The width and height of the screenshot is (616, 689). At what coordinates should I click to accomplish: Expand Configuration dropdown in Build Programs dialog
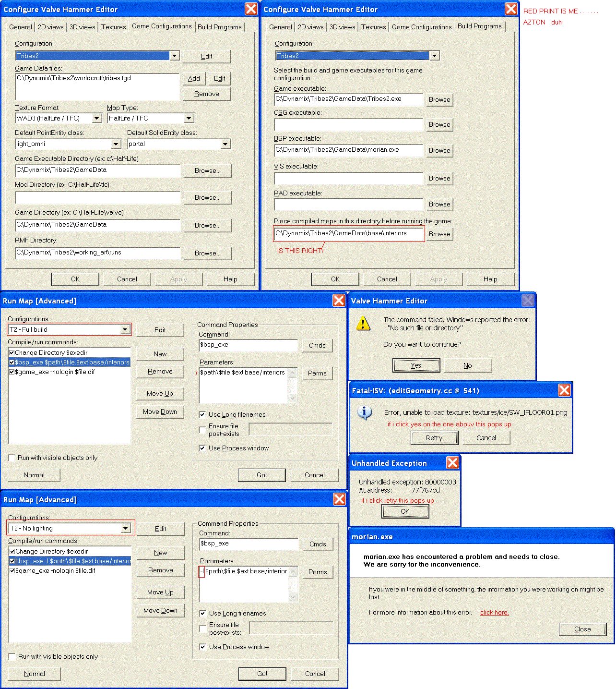coord(434,56)
